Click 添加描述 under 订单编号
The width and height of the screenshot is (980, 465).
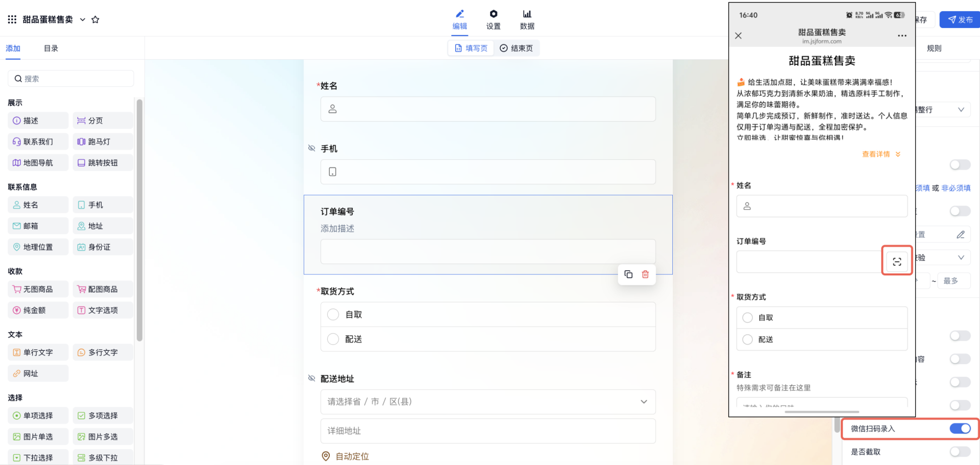click(338, 228)
